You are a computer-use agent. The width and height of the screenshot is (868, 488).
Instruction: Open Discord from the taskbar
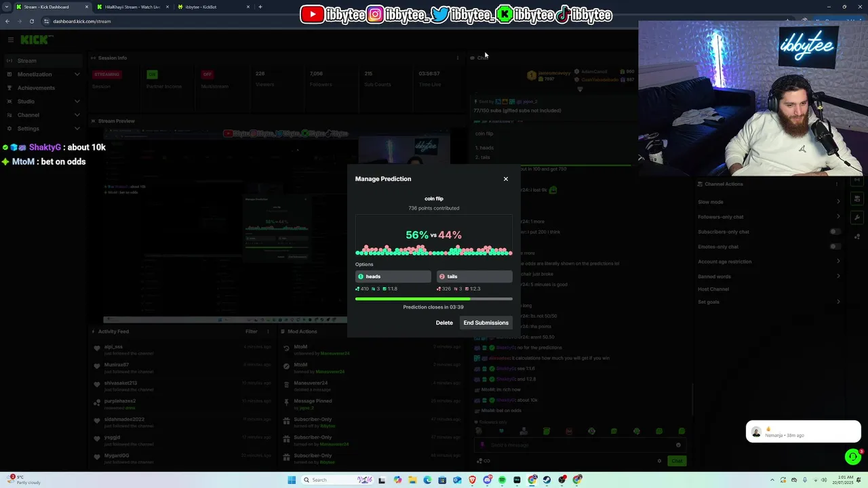487,480
